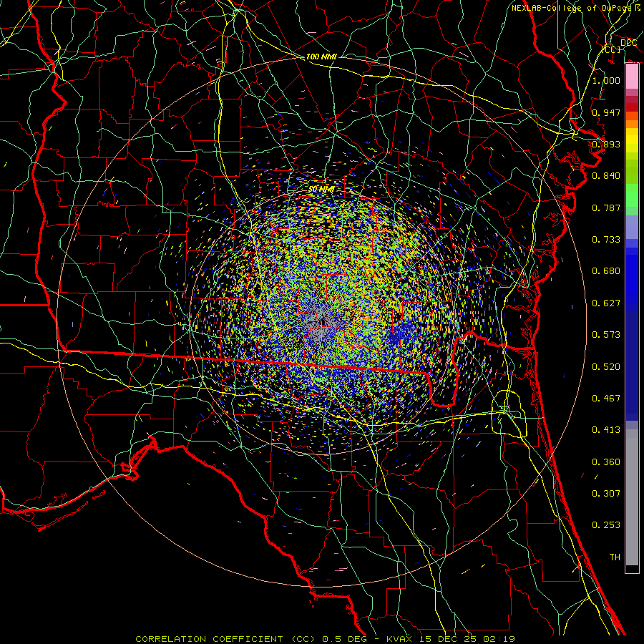Click the 0.733 scale value
Screen dimensions: 644x644
[x=606, y=240]
